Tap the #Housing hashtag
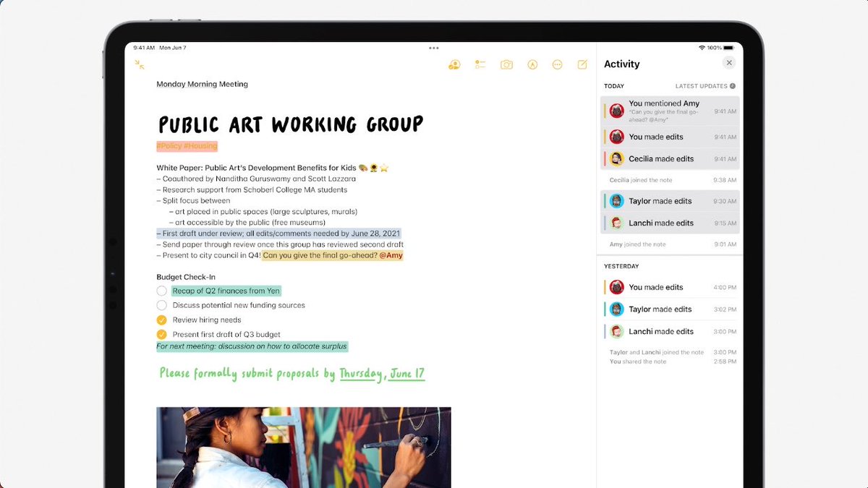 pos(200,145)
